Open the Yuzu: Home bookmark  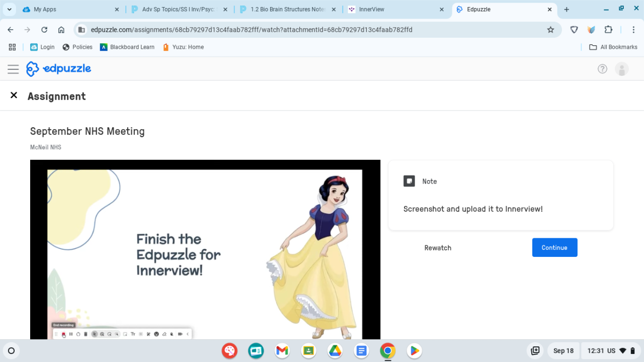click(183, 47)
